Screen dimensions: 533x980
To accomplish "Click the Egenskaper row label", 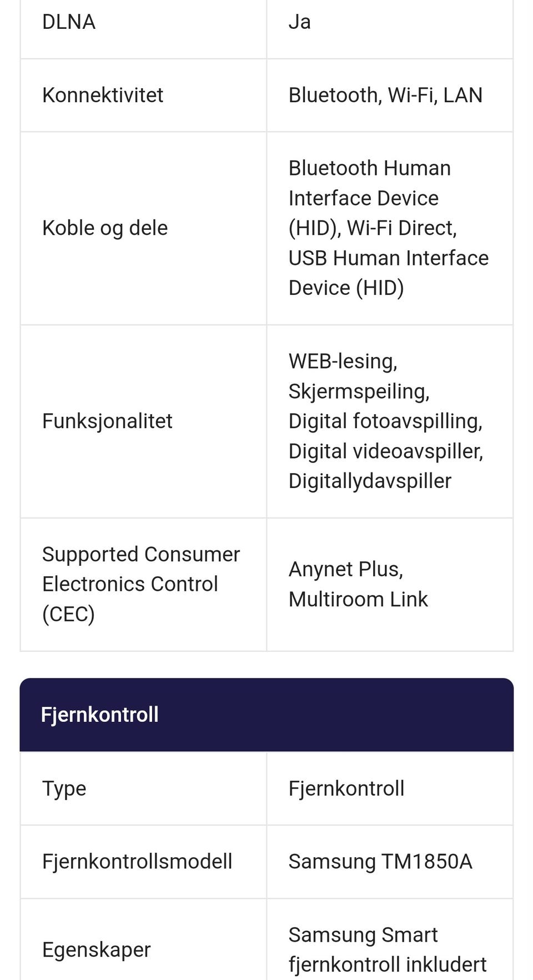I will point(97,949).
